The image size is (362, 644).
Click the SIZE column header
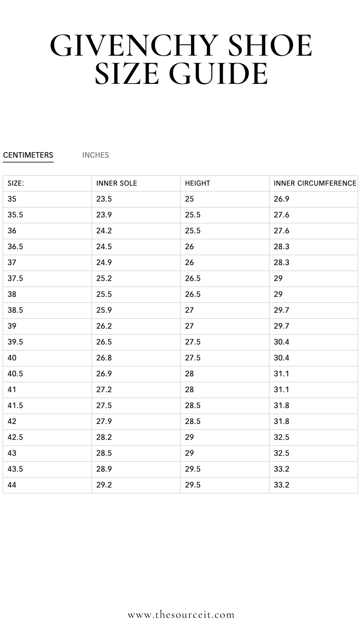47,183
